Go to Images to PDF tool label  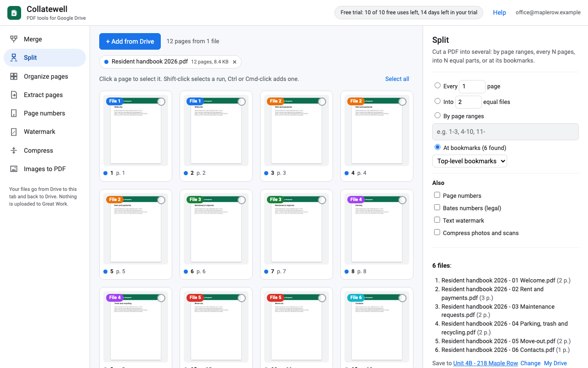[x=45, y=169]
